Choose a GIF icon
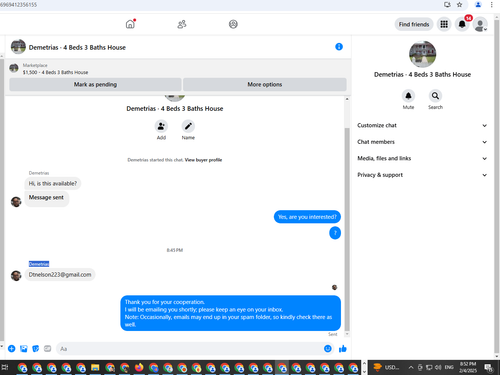 pos(48,349)
